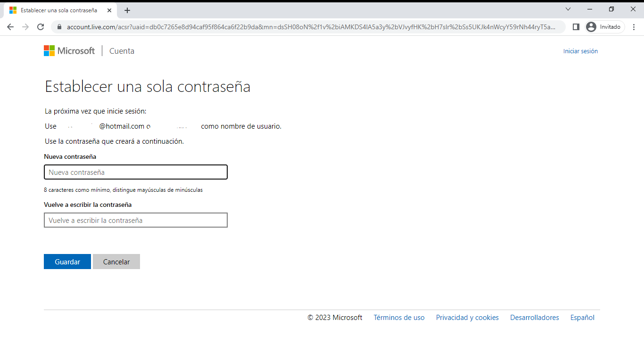This screenshot has height=344, width=644.
Task: Open the Invitado guest profile button
Action: pos(604,27)
